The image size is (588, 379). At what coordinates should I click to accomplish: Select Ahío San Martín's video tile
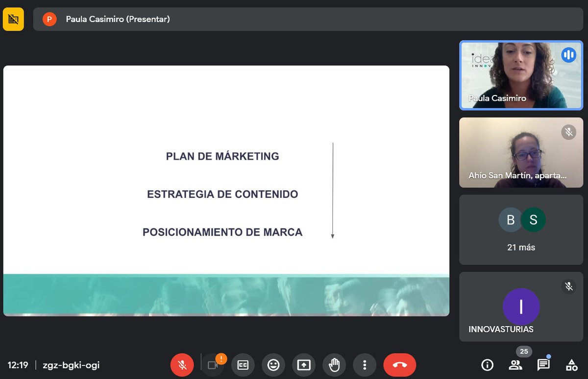coord(521,152)
